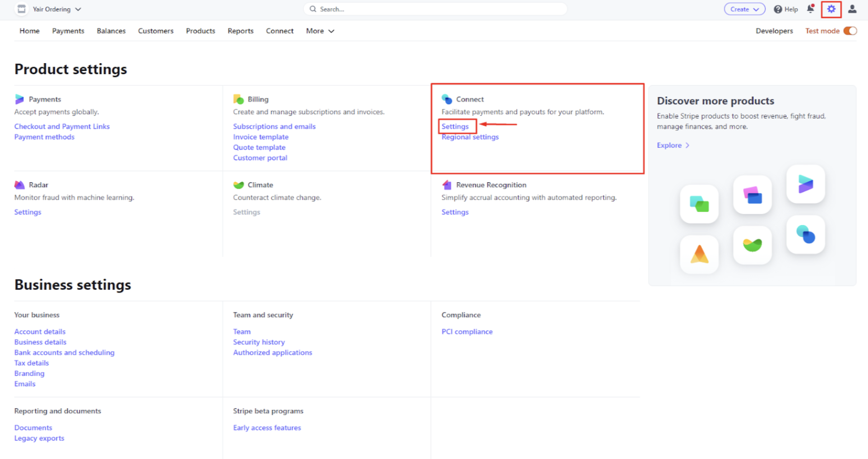Select the purple Payments arrow tile
Viewport: 868px width, 459px height.
[806, 184]
